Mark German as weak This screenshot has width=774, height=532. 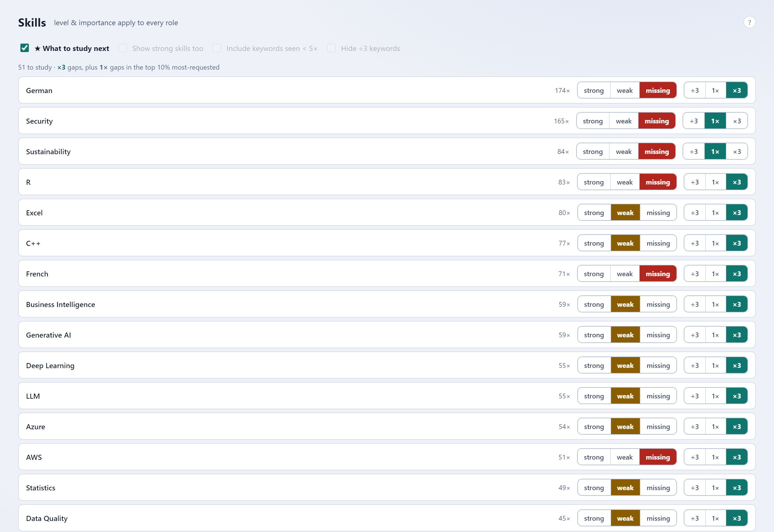[x=625, y=90]
